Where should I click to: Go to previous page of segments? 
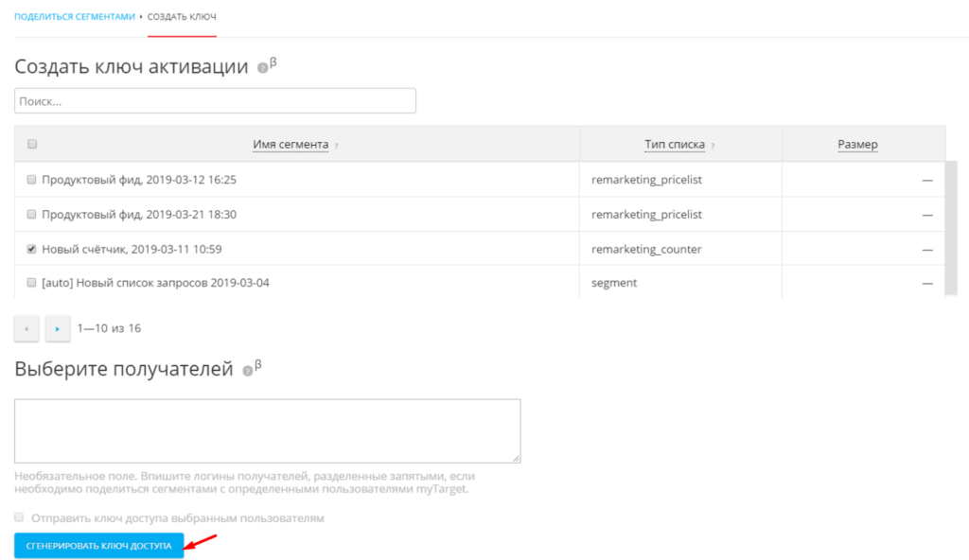26,329
